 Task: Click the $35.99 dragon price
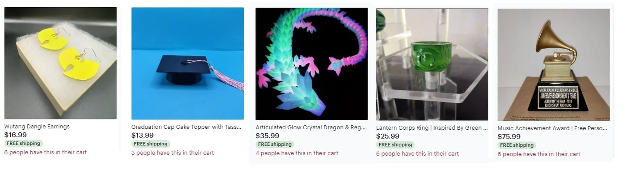click(x=267, y=136)
